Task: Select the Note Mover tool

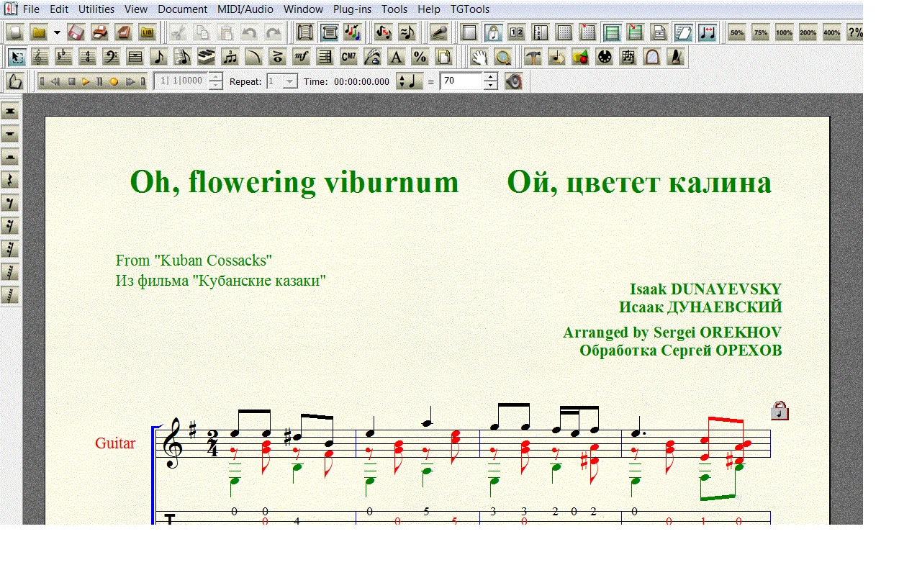Action: pos(556,57)
